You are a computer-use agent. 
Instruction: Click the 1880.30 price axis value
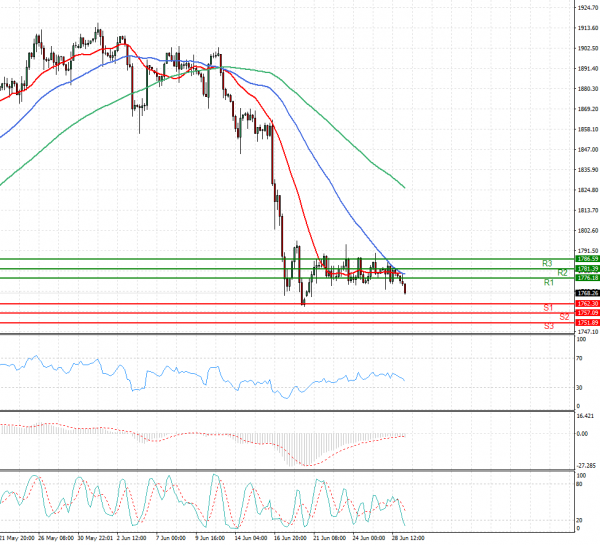588,88
